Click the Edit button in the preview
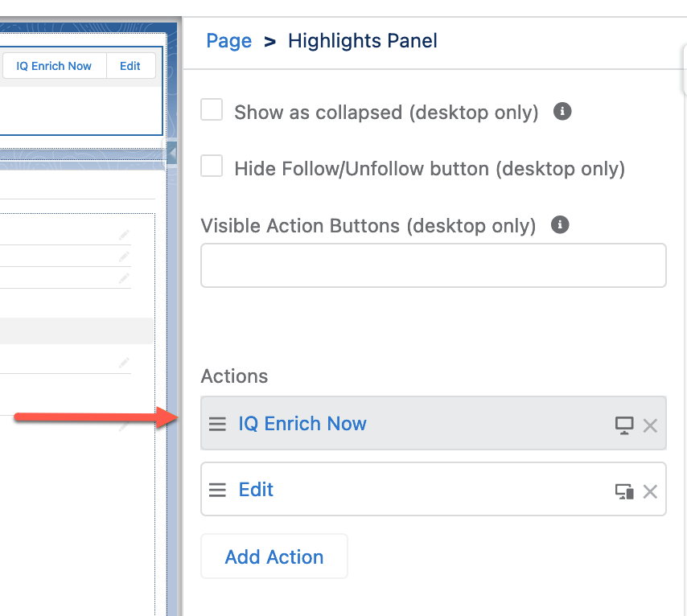Viewport: 687px width, 616px height. click(130, 65)
